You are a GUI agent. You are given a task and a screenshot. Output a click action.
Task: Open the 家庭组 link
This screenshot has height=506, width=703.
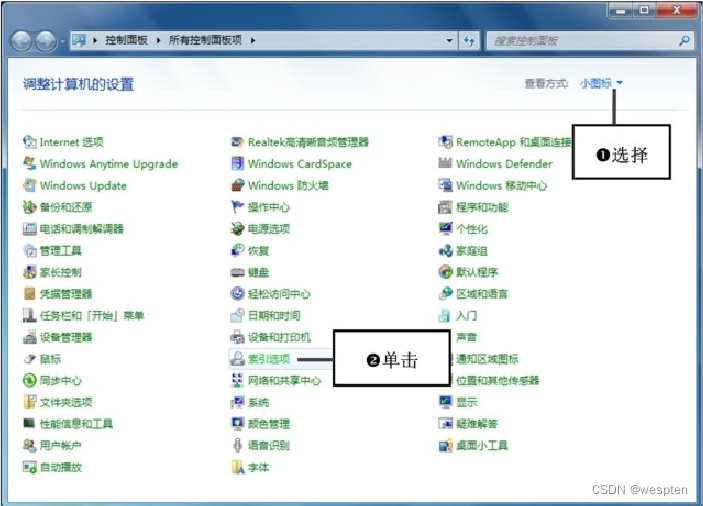click(x=472, y=251)
